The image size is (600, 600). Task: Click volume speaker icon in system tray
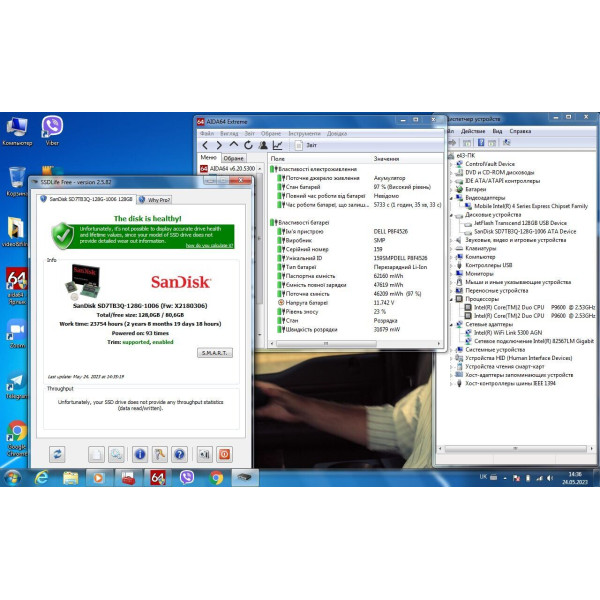click(550, 478)
